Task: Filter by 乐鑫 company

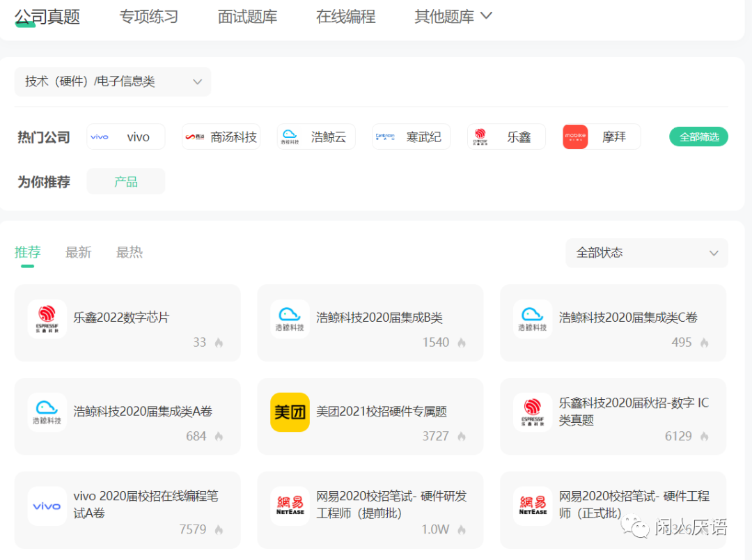Action: click(519, 137)
